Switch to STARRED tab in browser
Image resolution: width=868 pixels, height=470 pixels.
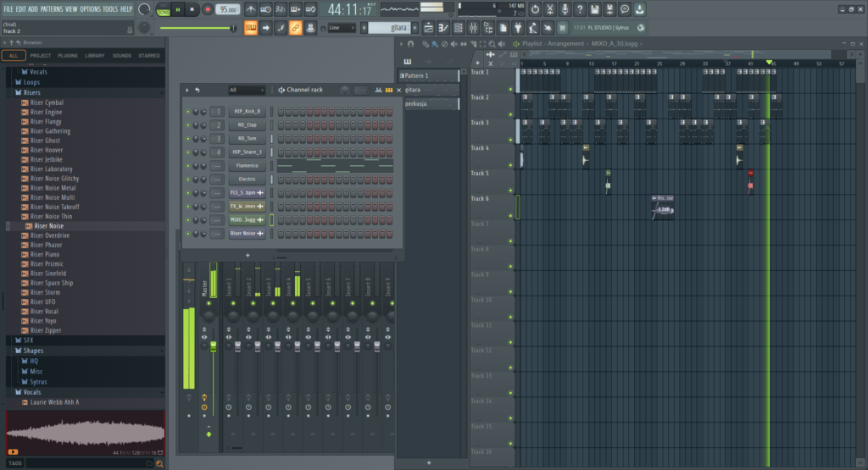pyautogui.click(x=149, y=56)
